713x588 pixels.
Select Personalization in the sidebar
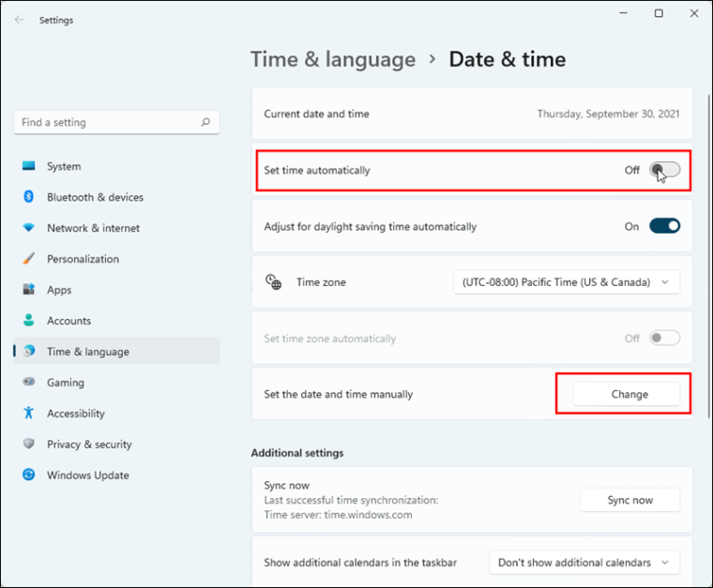pyautogui.click(x=116, y=259)
